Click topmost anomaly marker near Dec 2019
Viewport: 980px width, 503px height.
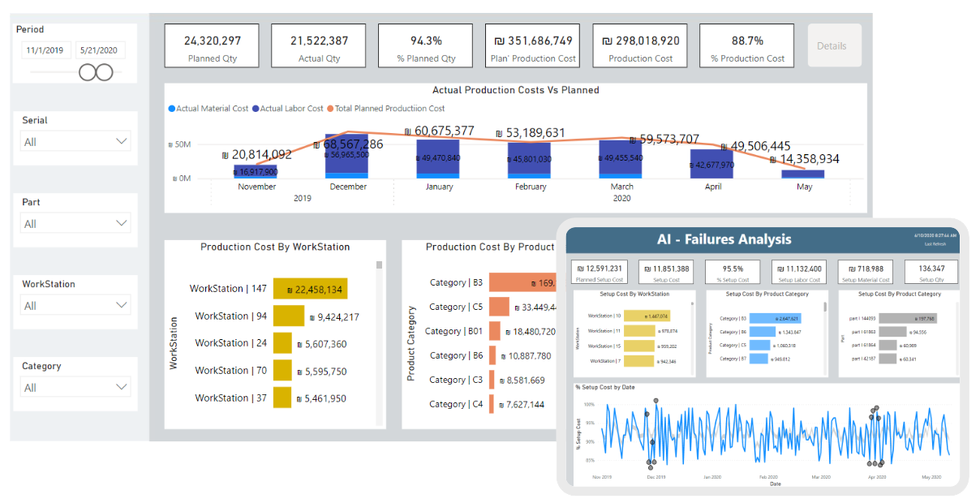coord(655,400)
